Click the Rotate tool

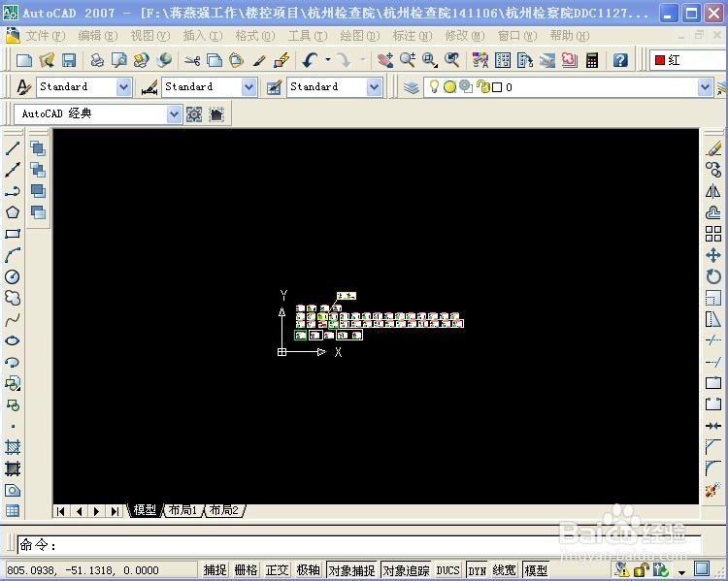coord(713,276)
